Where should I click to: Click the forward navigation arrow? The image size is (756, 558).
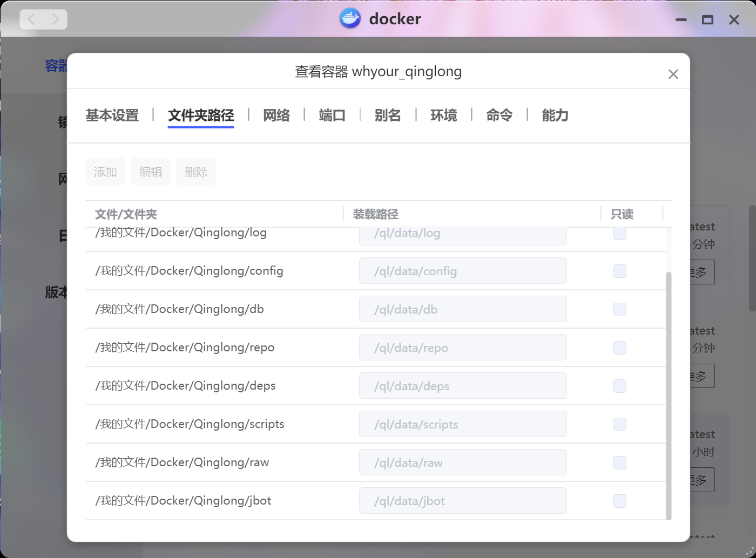(56, 19)
